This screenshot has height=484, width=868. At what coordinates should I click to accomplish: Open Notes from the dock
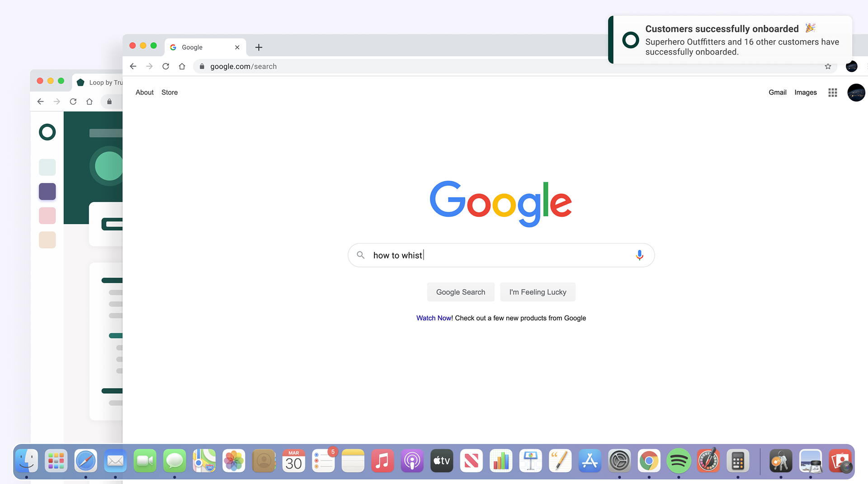click(x=353, y=461)
